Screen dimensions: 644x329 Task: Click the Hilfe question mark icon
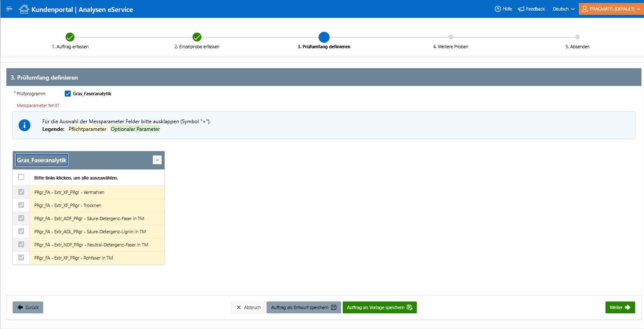(498, 9)
